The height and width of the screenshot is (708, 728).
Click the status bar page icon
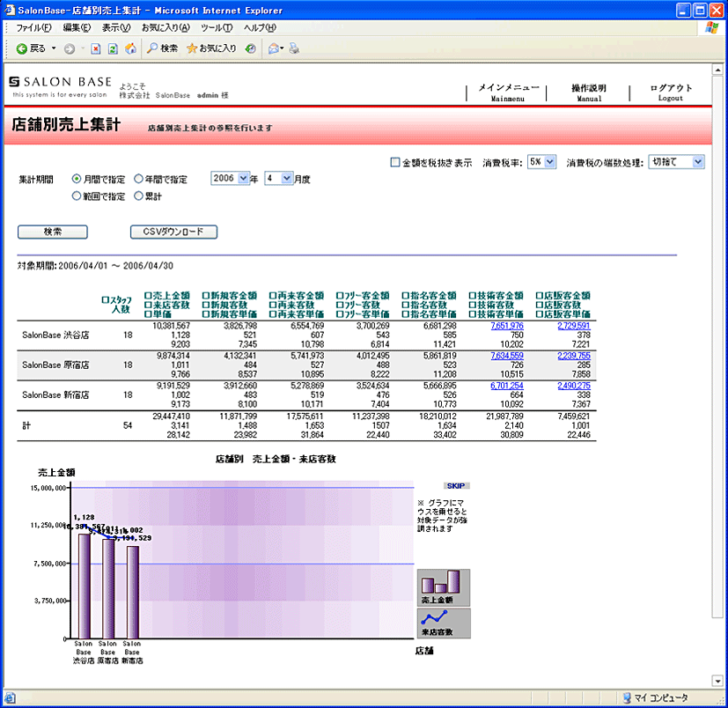(x=11, y=697)
